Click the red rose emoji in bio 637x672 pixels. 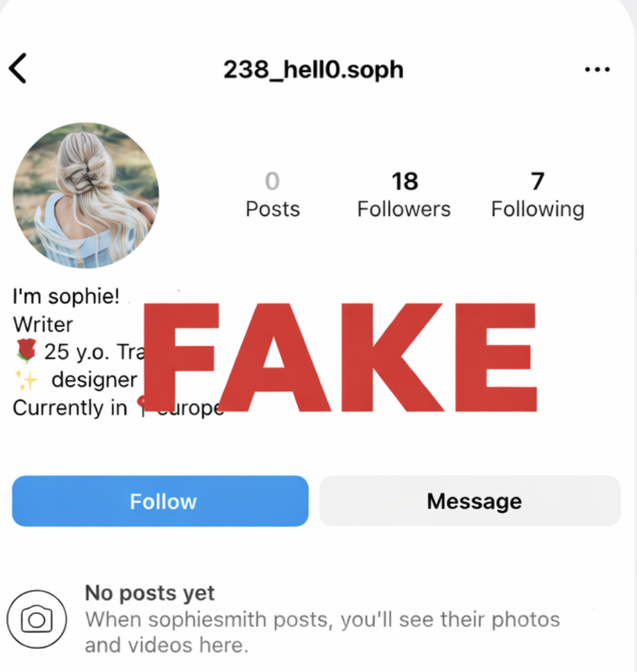coord(26,351)
